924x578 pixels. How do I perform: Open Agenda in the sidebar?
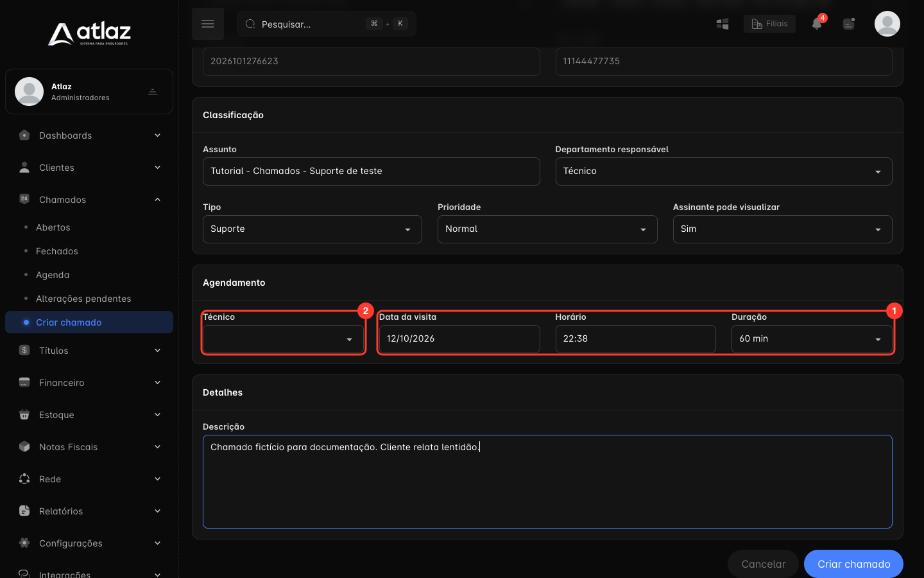pos(53,275)
